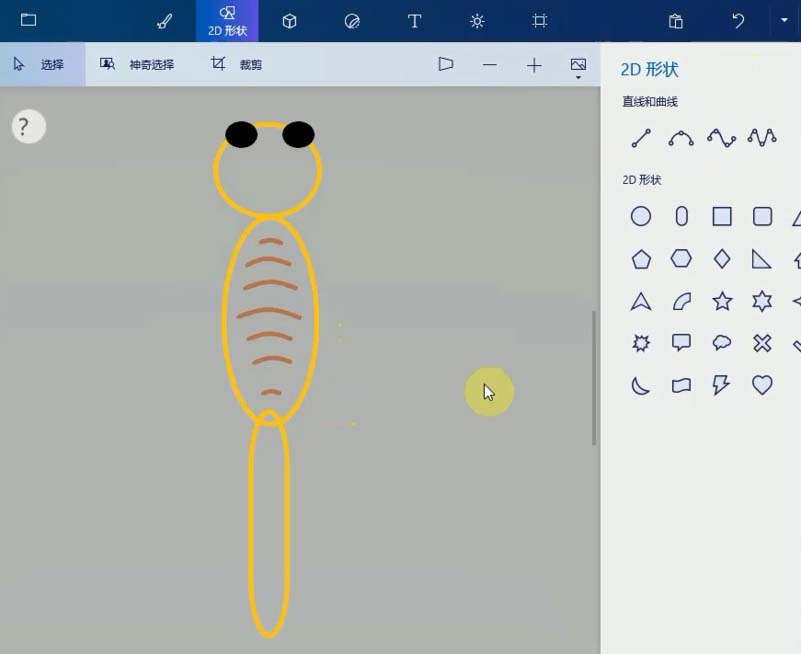This screenshot has height=654, width=801.
Task: Toggle the 3D view flag icon
Action: tap(445, 64)
